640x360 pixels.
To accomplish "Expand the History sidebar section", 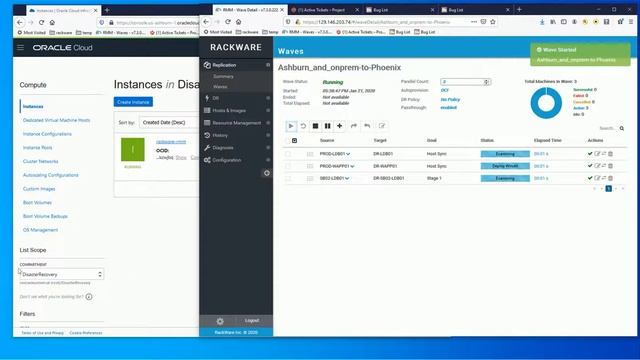I will [236, 135].
